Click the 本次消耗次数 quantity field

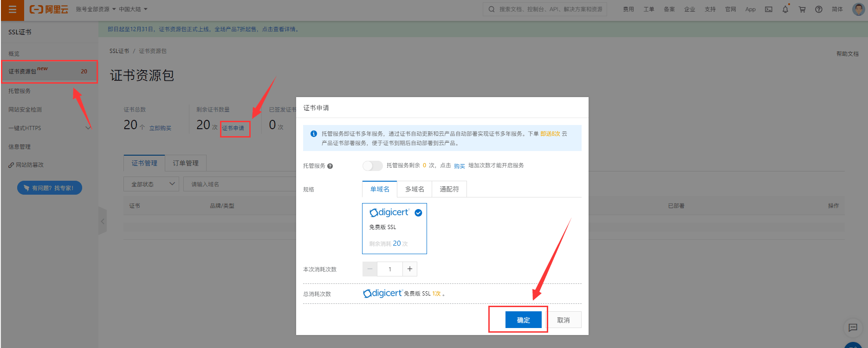[x=390, y=269]
